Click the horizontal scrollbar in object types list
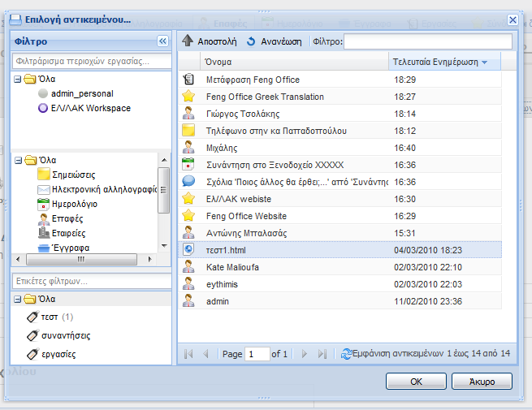 coord(80,260)
